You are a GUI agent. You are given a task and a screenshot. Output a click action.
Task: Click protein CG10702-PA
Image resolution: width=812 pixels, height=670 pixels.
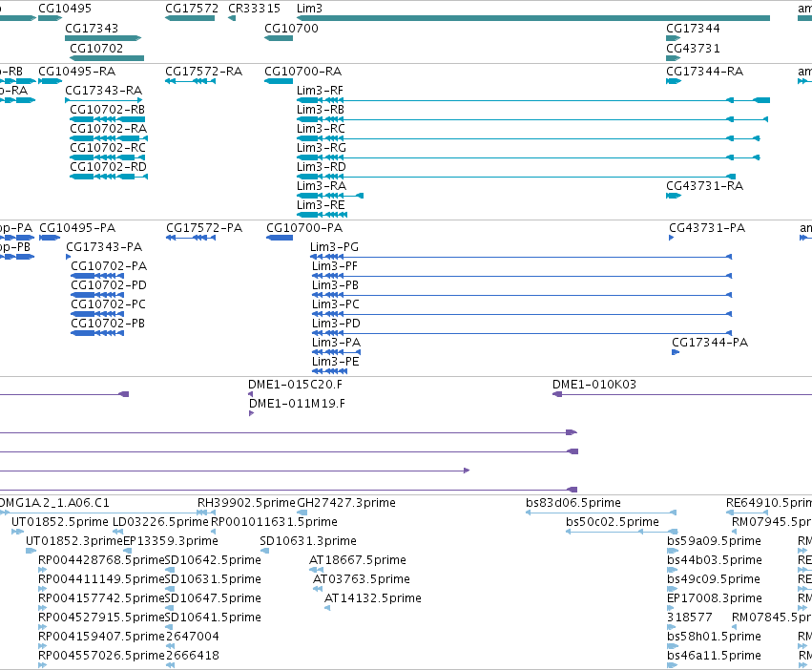(109, 266)
